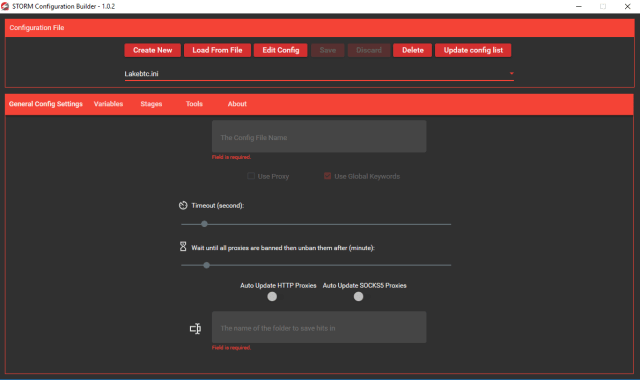The width and height of the screenshot is (640, 380).
Task: Open the Stages tab
Action: click(151, 104)
